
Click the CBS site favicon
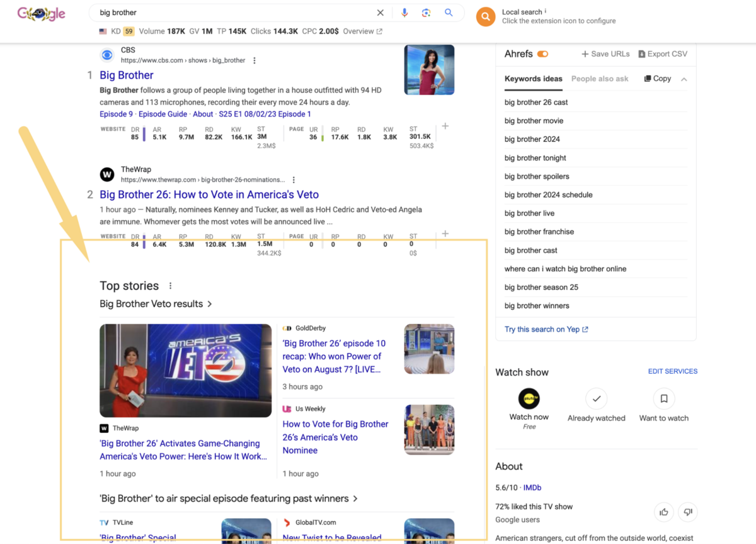107,55
